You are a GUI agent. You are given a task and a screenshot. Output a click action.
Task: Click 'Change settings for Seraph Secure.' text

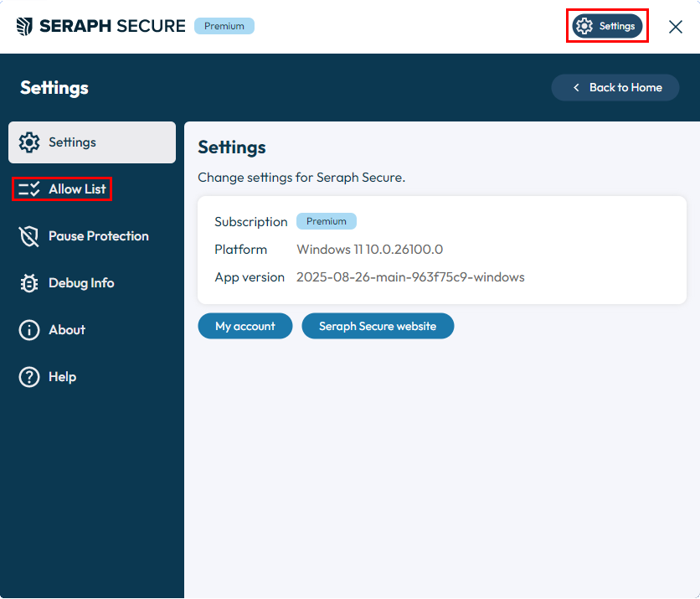[301, 178]
